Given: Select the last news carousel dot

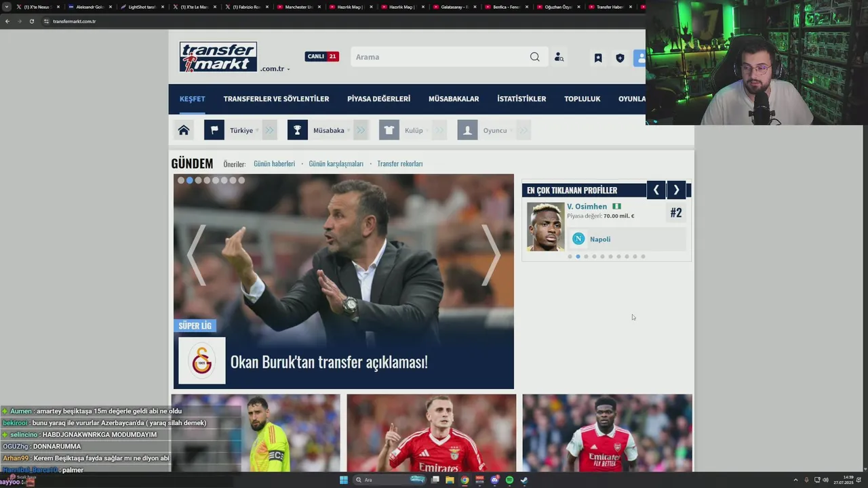Looking at the screenshot, I should click(x=241, y=180).
